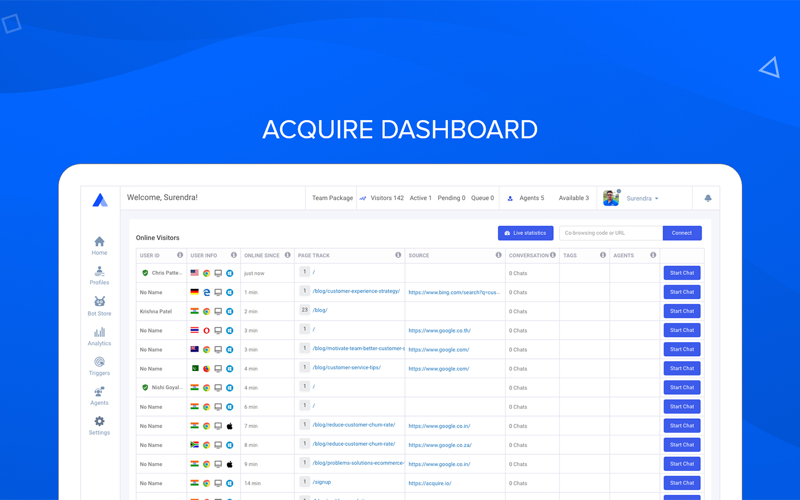Open the Bot Store section
800x500 pixels.
pyautogui.click(x=99, y=306)
